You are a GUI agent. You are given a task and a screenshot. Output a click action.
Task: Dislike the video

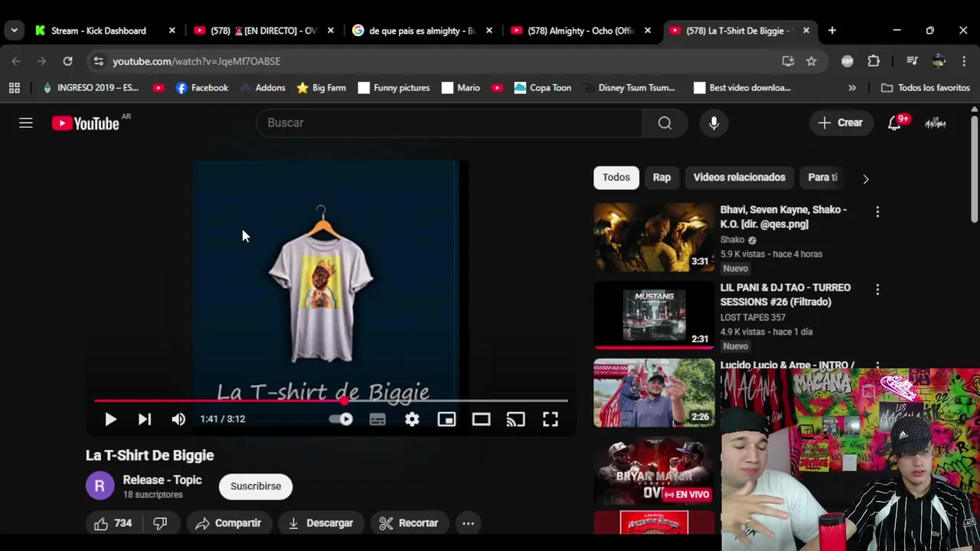pyautogui.click(x=160, y=523)
